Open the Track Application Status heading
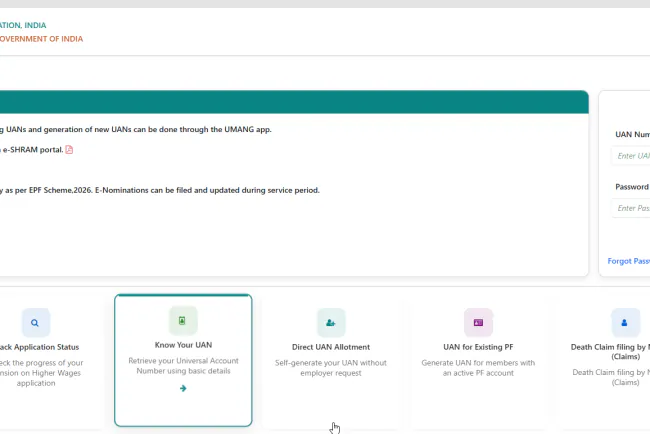 [39, 347]
